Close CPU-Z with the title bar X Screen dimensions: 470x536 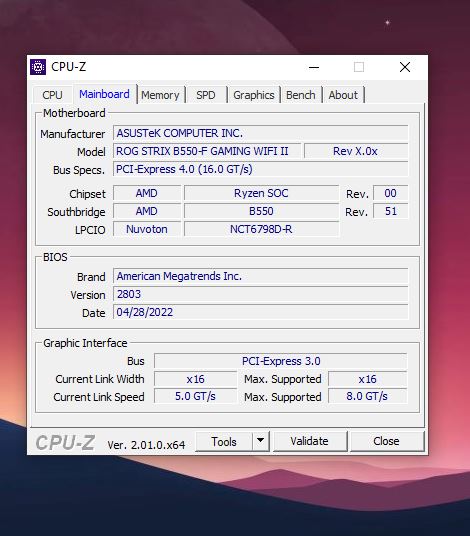point(405,67)
